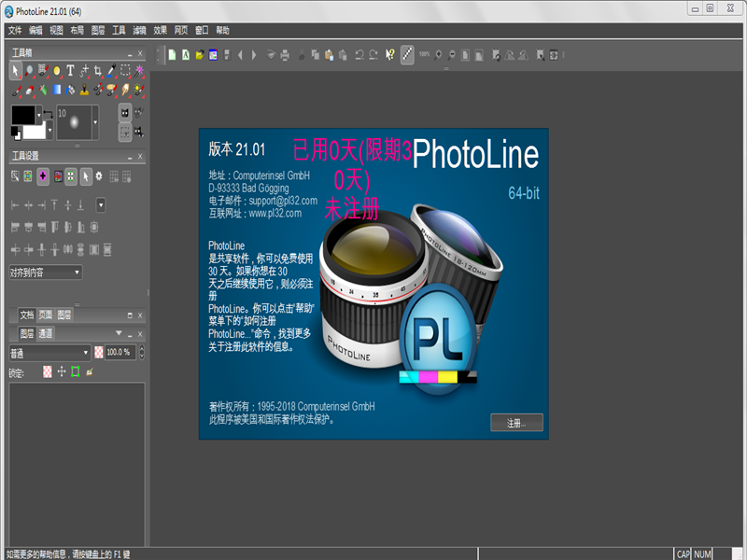Toggle lock position move icon
This screenshot has height=560, width=747.
point(62,371)
